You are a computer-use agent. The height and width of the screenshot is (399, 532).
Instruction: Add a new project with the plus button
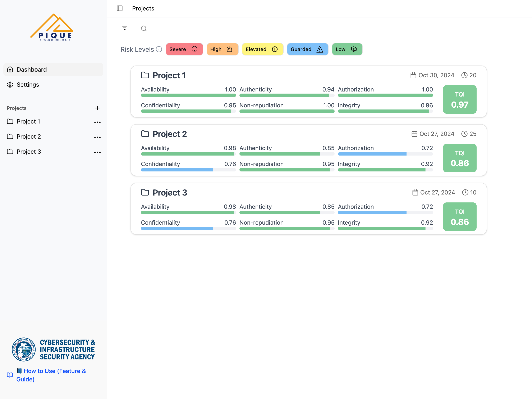click(x=97, y=108)
